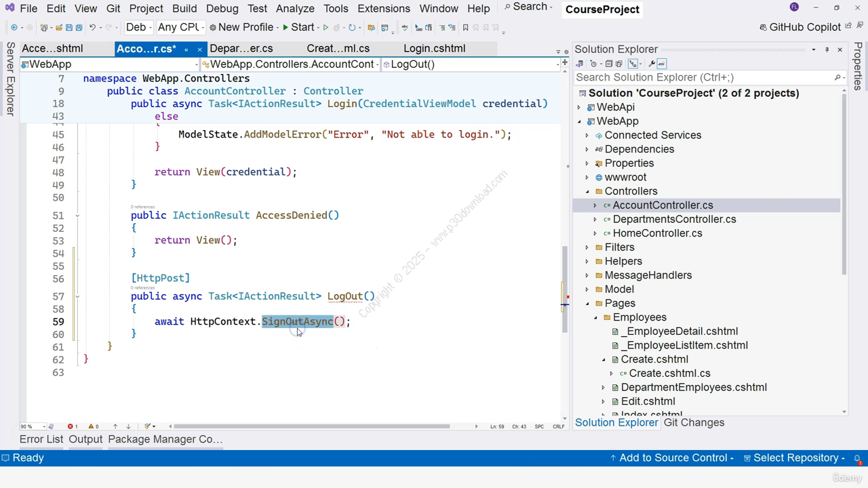Screen dimensions: 868x488
Task: Click the editor horizontal scrollbar
Action: 312,426
